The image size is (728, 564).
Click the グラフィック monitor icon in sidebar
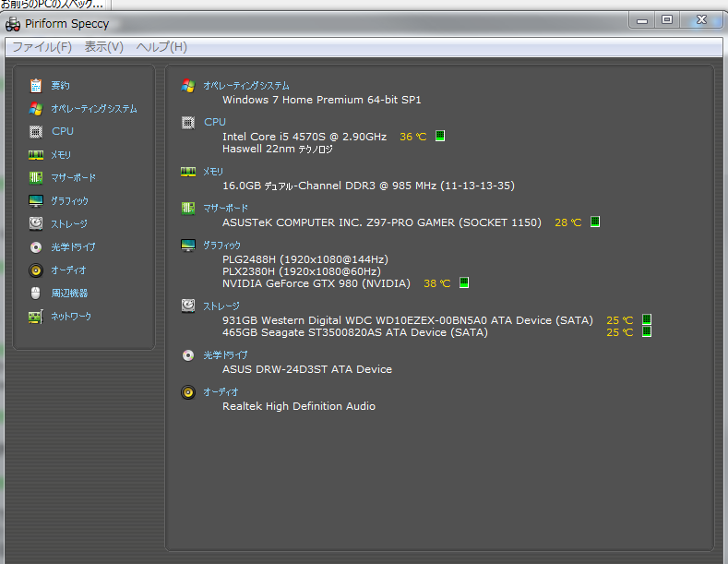36,200
